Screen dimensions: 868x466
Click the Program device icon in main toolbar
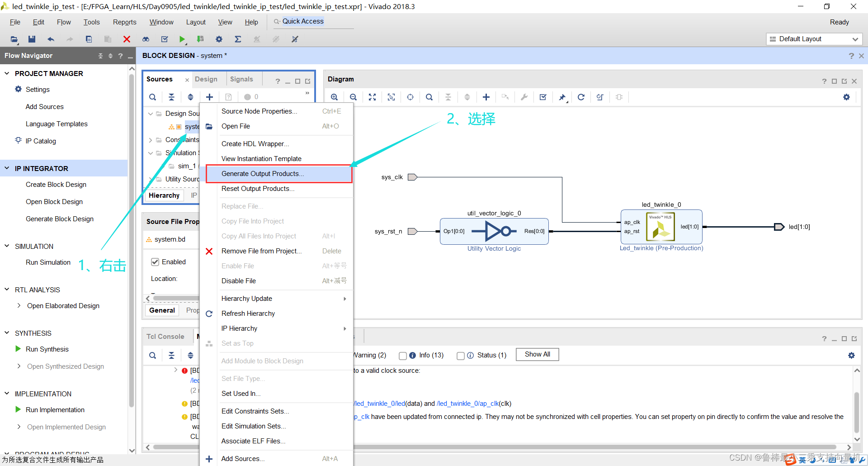pos(200,39)
